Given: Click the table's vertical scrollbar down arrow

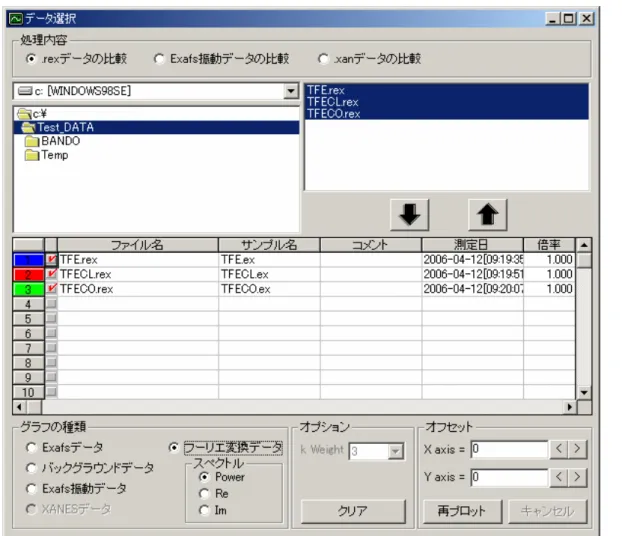Looking at the screenshot, I should (584, 393).
